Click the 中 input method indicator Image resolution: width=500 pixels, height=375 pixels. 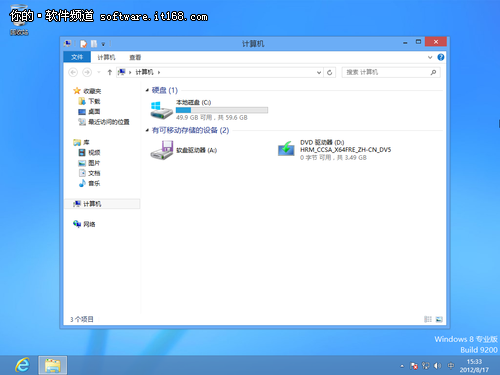click(451, 366)
